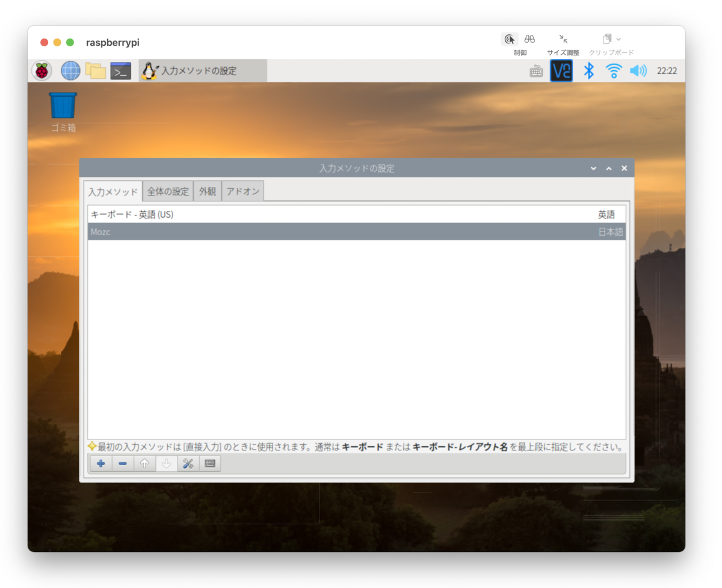Click the binoculars view-only icon
This screenshot has width=722, height=588.
click(529, 39)
